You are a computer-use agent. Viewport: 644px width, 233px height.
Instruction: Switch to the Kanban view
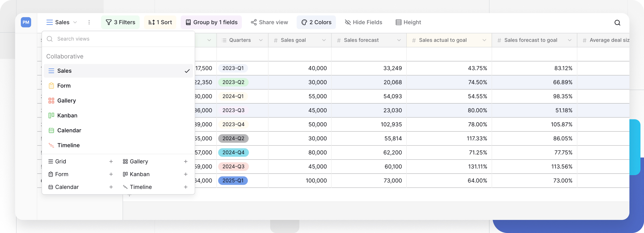67,115
